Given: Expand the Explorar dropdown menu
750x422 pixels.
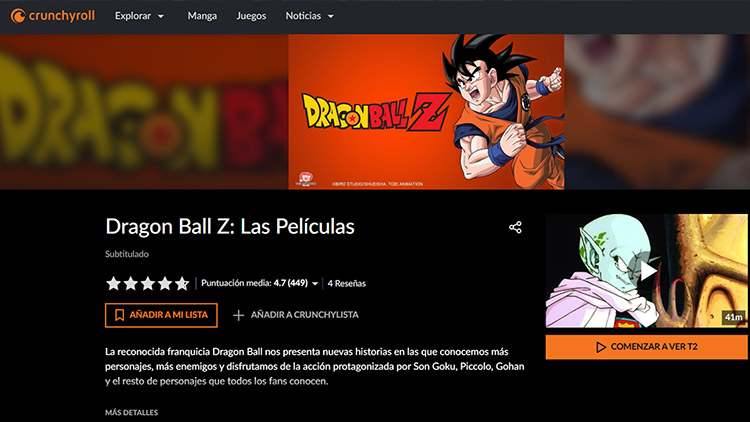Looking at the screenshot, I should coord(139,16).
